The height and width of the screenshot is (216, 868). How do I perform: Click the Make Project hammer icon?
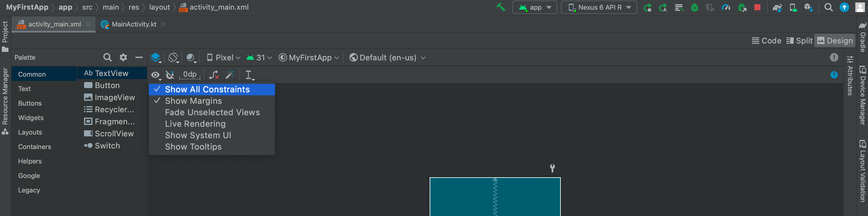point(501,7)
